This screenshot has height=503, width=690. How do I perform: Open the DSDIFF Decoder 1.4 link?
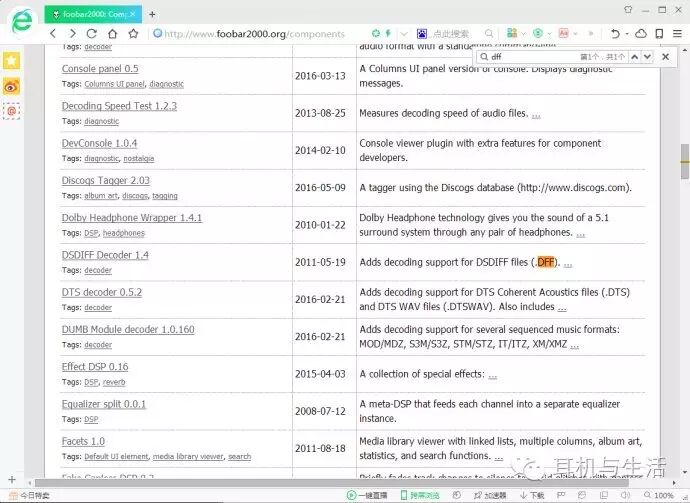(105, 255)
